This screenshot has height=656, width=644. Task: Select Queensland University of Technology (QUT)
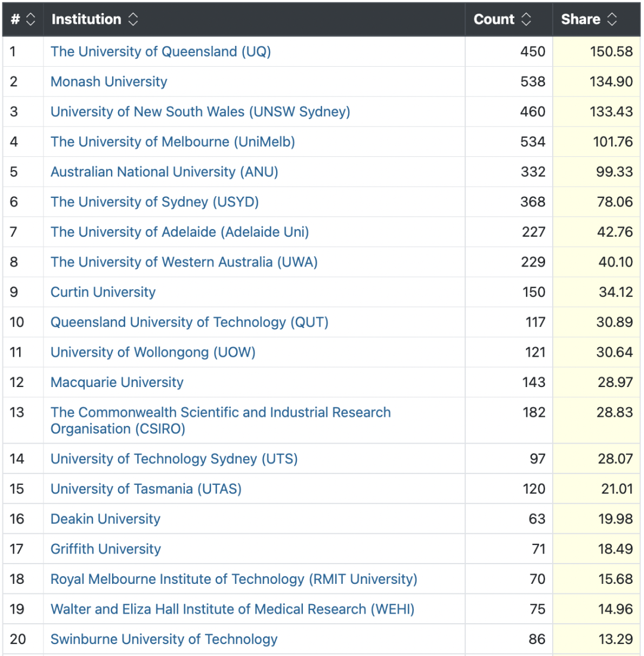[189, 323]
